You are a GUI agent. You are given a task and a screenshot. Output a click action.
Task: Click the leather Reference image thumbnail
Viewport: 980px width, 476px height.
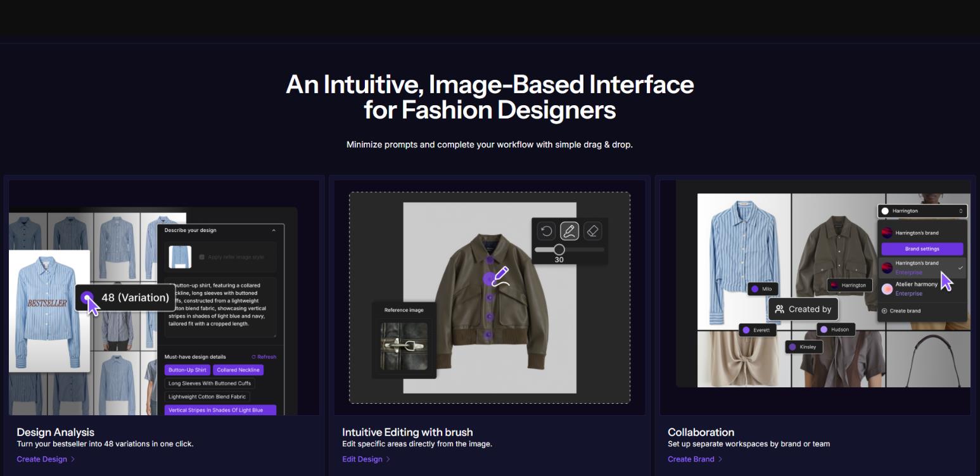(404, 346)
